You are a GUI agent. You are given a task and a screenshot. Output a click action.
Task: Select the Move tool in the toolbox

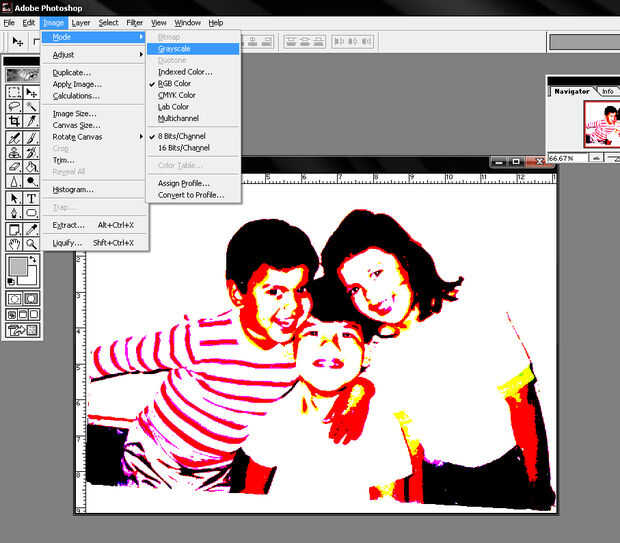(31, 93)
